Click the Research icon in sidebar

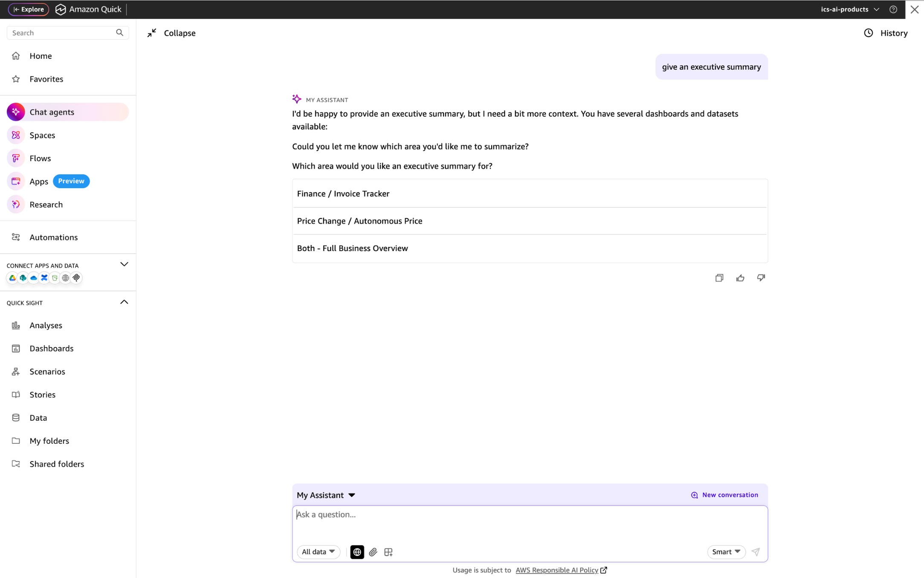16,205
